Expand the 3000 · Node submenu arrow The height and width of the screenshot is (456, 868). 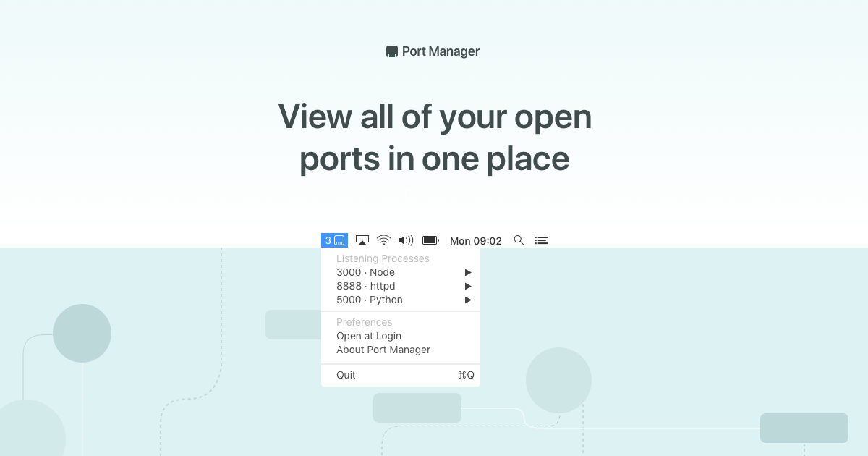[468, 272]
